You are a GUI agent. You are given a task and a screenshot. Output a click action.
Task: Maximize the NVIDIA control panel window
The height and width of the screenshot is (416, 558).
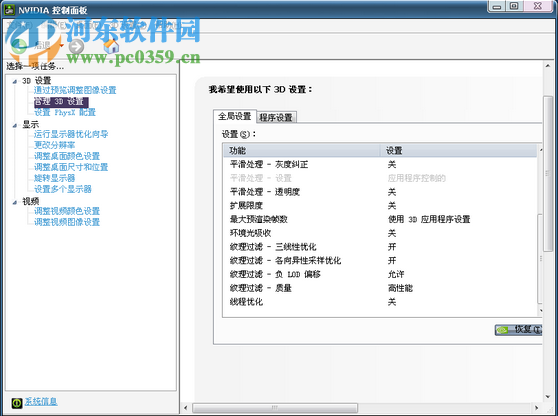coord(514,6)
